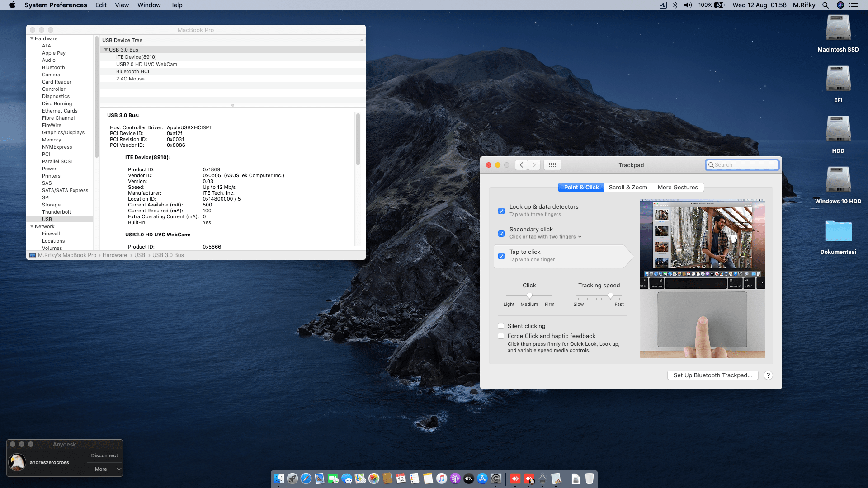This screenshot has width=868, height=488.
Task: Click the help question mark button
Action: (x=768, y=375)
